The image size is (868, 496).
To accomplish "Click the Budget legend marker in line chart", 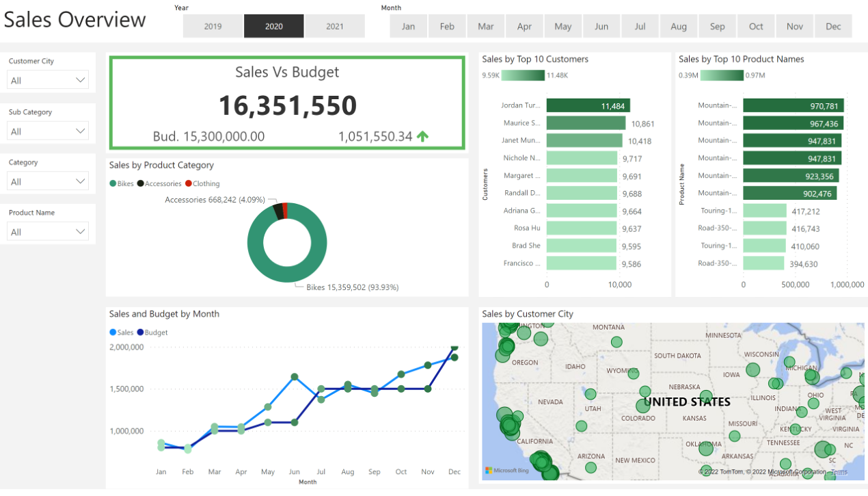I will pyautogui.click(x=141, y=332).
